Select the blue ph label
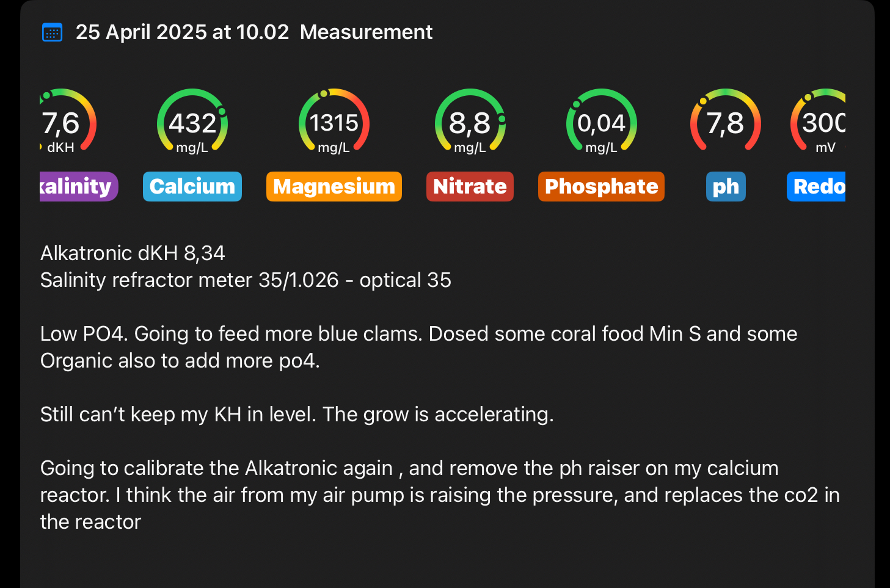The height and width of the screenshot is (588, 890). point(726,186)
